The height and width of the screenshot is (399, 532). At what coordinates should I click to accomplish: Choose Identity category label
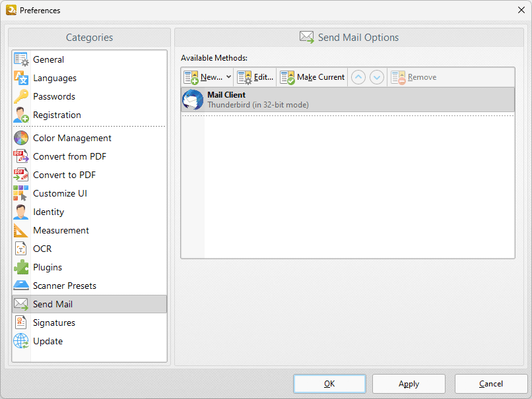click(49, 212)
